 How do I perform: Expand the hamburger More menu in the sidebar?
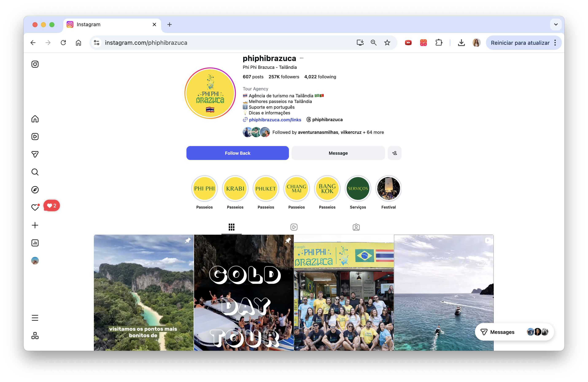(x=35, y=318)
